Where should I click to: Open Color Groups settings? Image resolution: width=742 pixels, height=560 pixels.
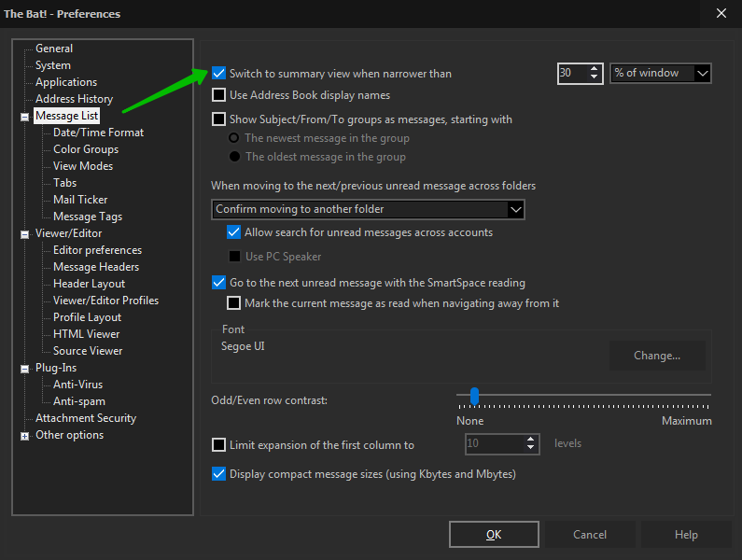pos(86,149)
